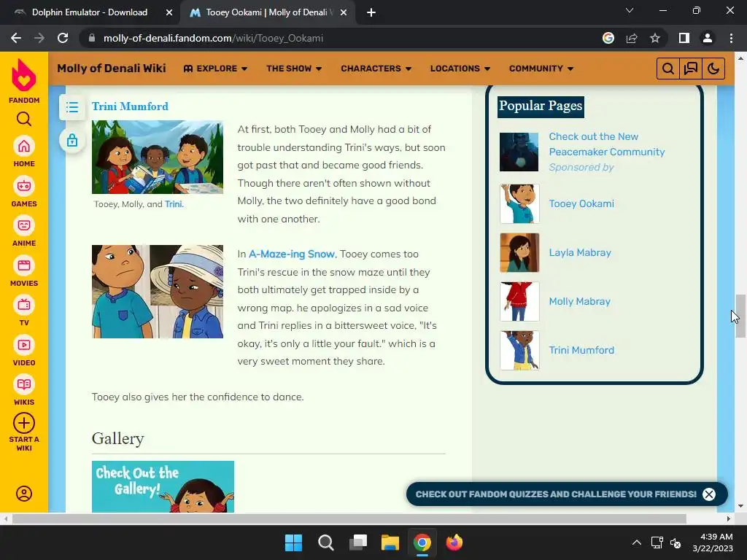This screenshot has width=747, height=560.
Task: Bookmark this page with star
Action: pos(655,38)
